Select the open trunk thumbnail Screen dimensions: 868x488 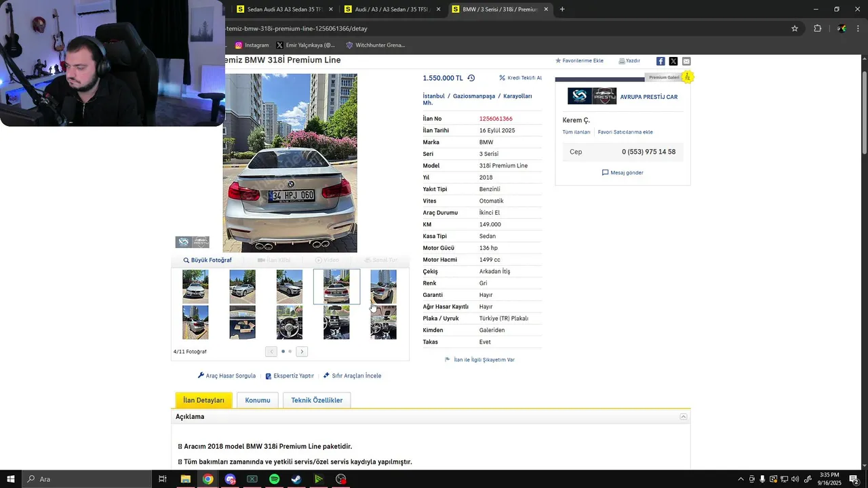pos(242,322)
